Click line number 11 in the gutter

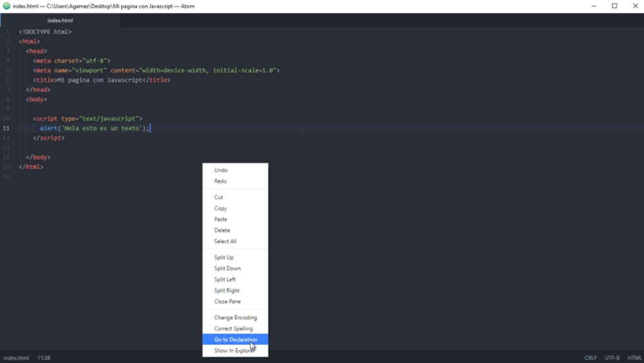[x=6, y=128]
